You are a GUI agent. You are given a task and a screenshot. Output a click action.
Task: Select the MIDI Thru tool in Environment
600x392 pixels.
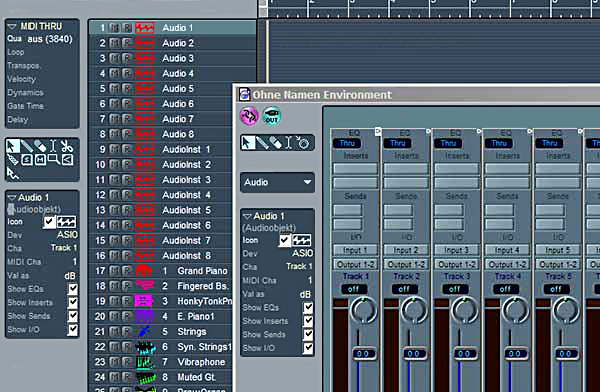[303, 143]
